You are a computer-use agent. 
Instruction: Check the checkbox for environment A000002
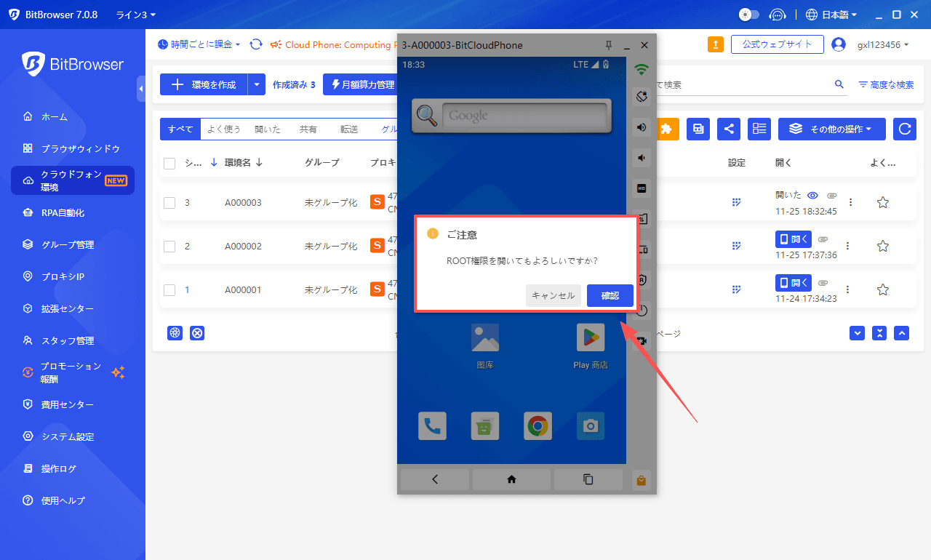click(169, 247)
